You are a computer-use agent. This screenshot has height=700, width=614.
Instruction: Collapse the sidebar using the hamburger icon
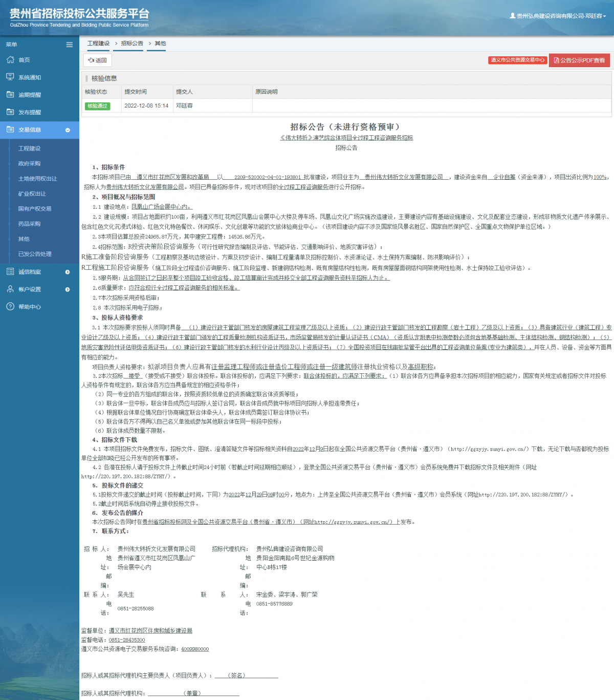(x=69, y=45)
